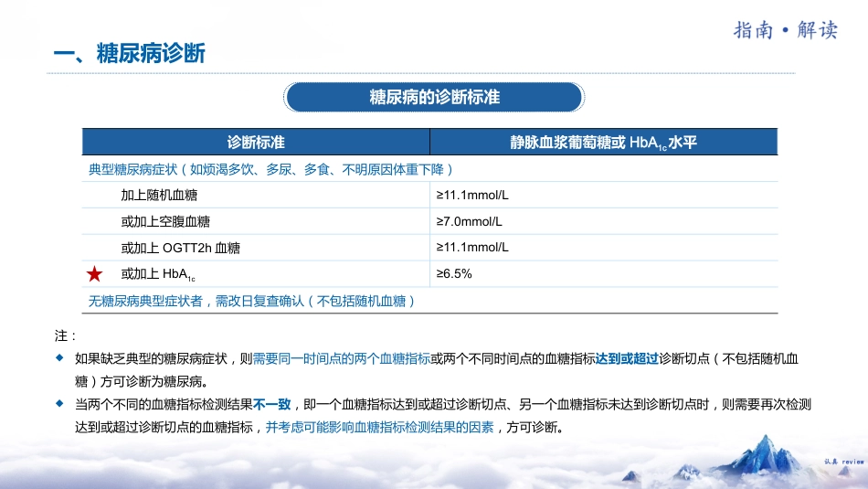Click the red star next to HbA1c

[x=95, y=273]
